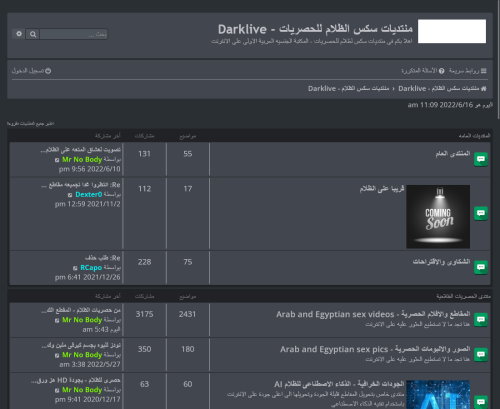
Task: Click the white site logo banner
Action: click(452, 31)
